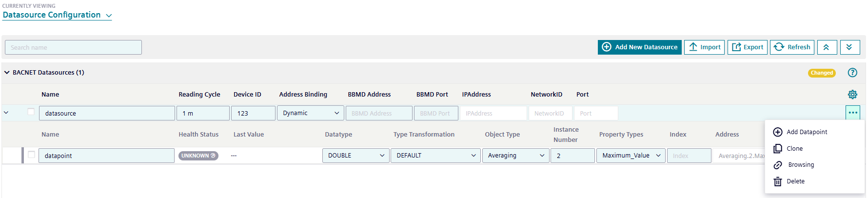Image resolution: width=868 pixels, height=198 pixels.
Task: Click the Health Status column header
Action: (x=198, y=135)
